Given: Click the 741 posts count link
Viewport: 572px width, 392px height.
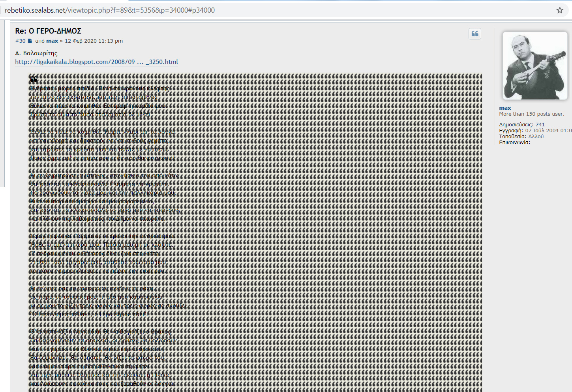Looking at the screenshot, I should point(540,125).
